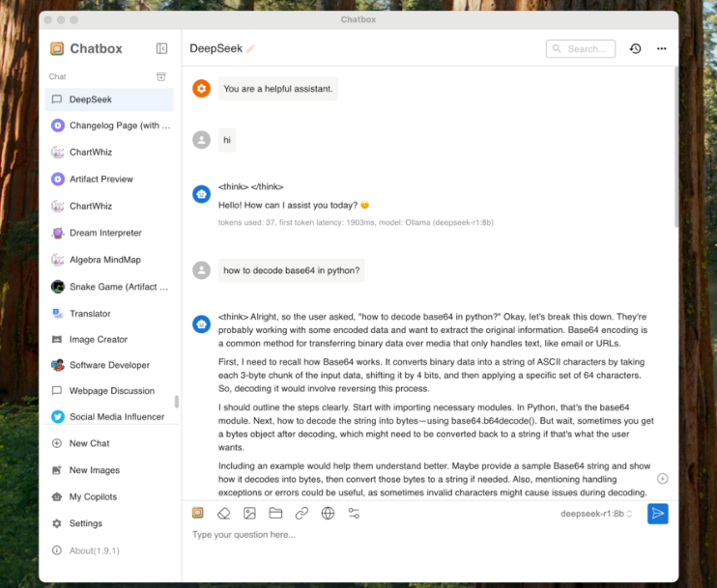Click the eraser clear-context icon
The width and height of the screenshot is (717, 588).
pyautogui.click(x=223, y=513)
